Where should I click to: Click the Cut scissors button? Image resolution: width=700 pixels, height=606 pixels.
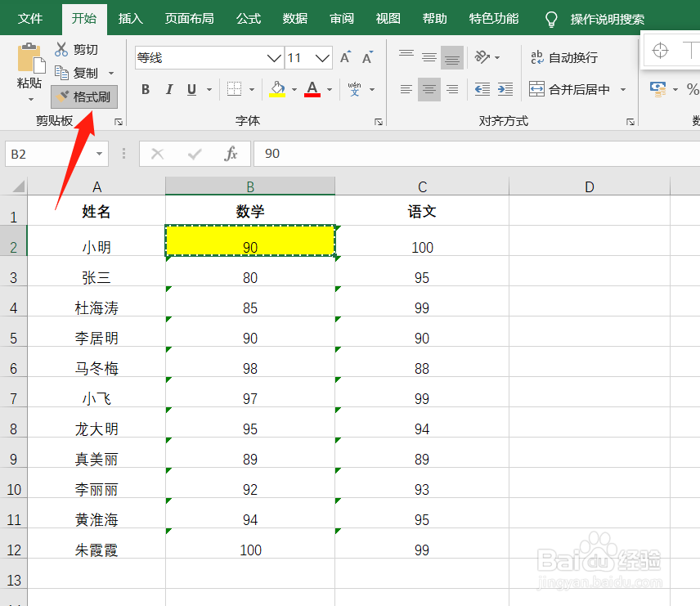[x=76, y=49]
